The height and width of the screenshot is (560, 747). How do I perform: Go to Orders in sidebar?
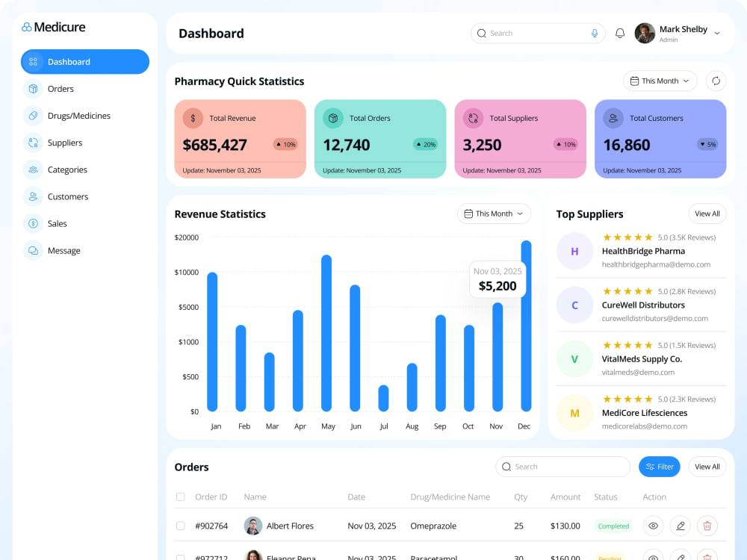point(61,89)
